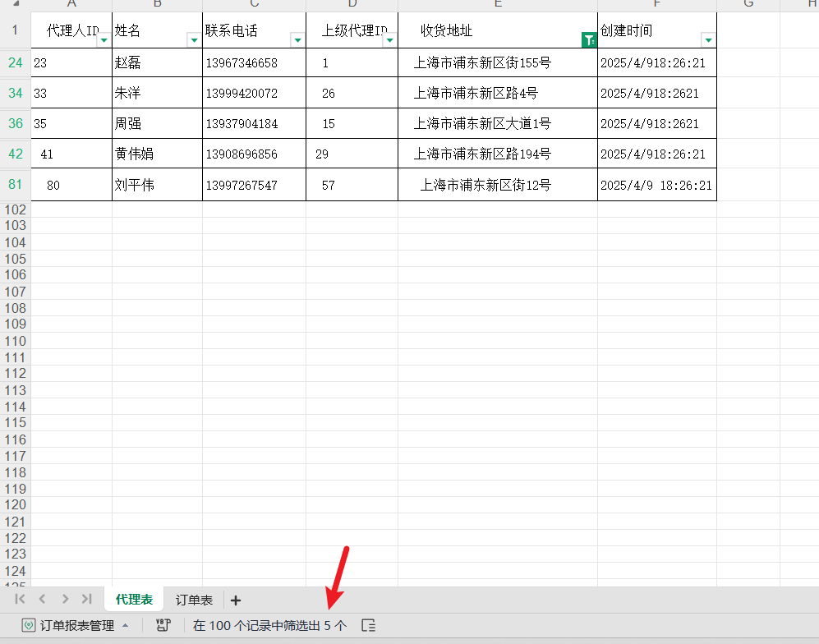The width and height of the screenshot is (819, 644).
Task: Expand 上级代理ID filter dropdown
Action: [x=389, y=39]
